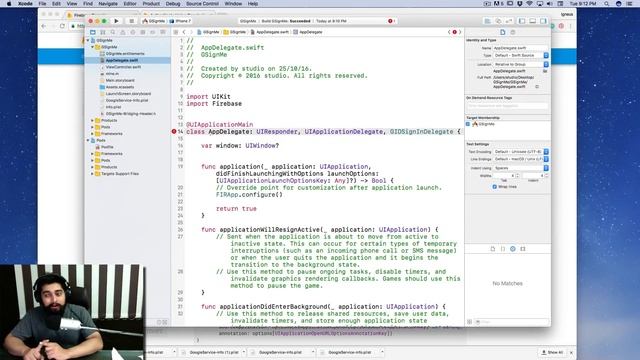Collapse the Pods project
640x360 pixels.
click(88, 140)
